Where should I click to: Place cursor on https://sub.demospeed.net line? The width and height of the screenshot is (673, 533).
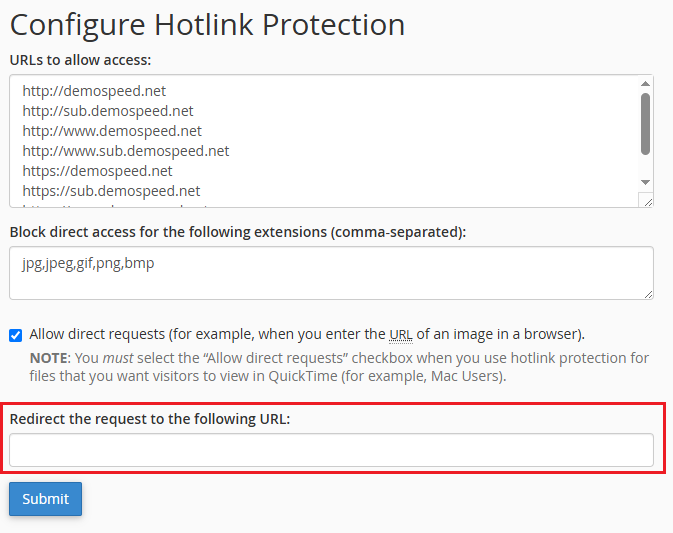click(111, 191)
